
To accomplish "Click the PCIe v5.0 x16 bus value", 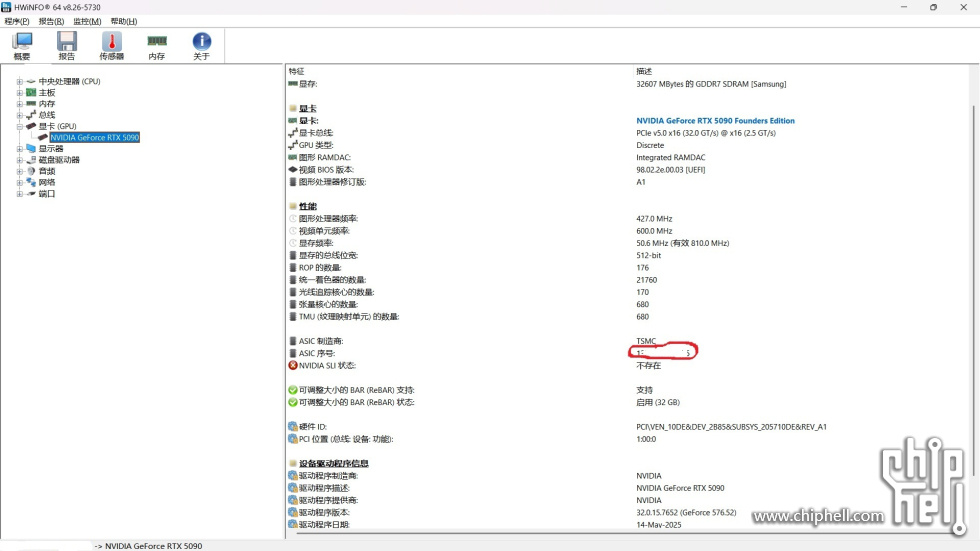I will pos(706,132).
